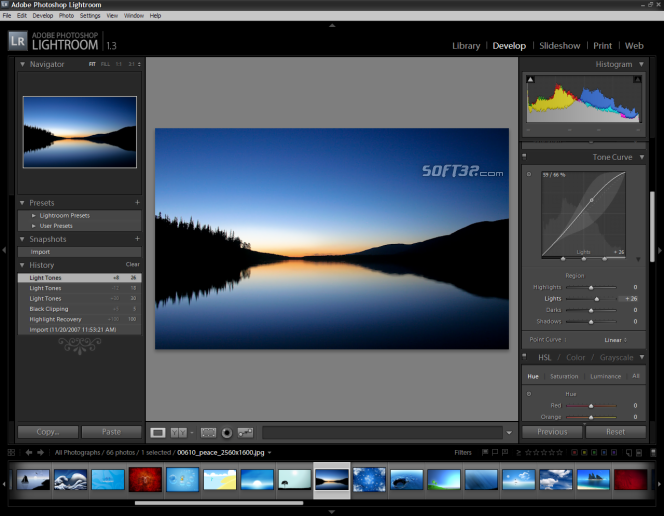The height and width of the screenshot is (516, 664).
Task: Add a new snapshot with plus icon
Action: pos(137,239)
